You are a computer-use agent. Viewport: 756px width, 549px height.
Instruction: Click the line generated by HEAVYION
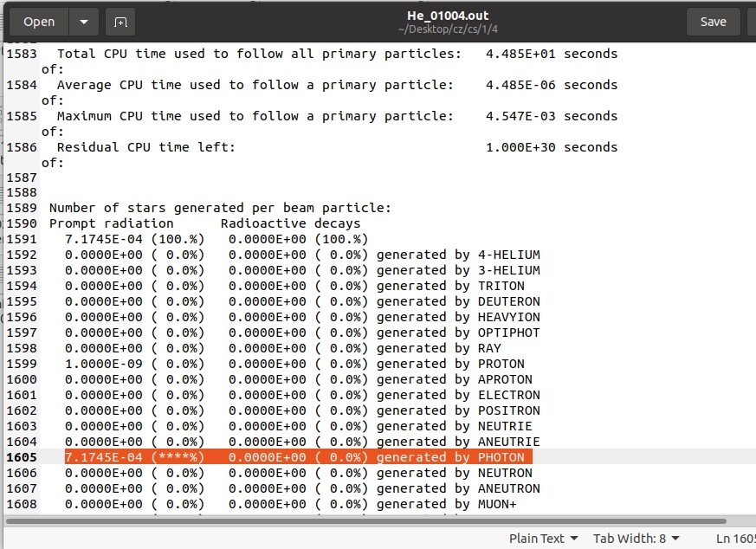pyautogui.click(x=302, y=317)
